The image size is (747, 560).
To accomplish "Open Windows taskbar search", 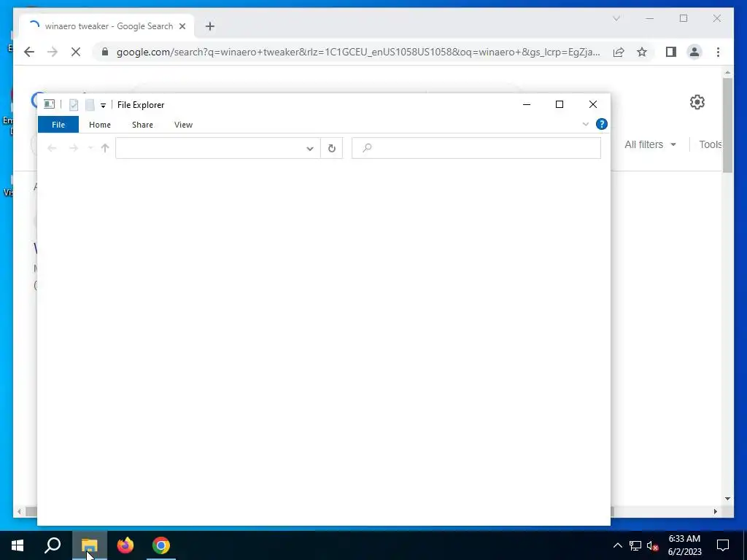I will point(53,545).
